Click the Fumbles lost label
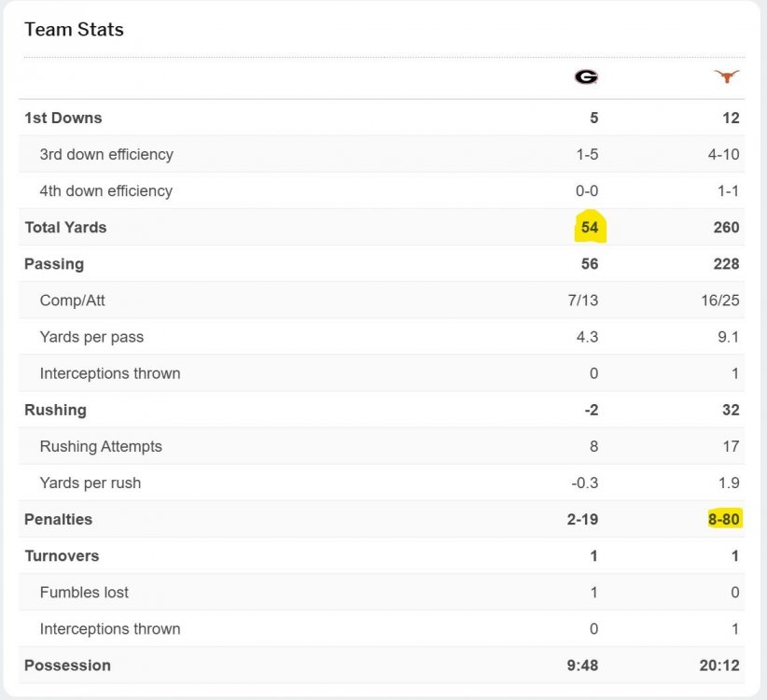This screenshot has height=700, width=767. (x=84, y=592)
